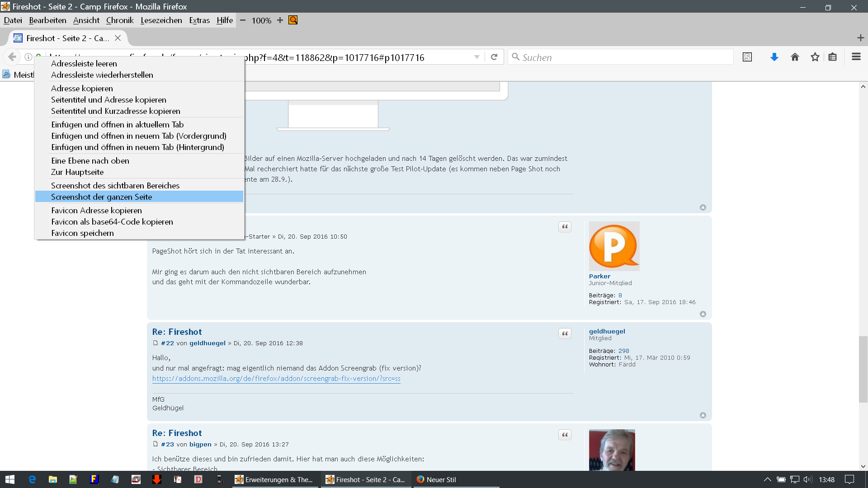Click the bookmark star icon

tap(815, 57)
